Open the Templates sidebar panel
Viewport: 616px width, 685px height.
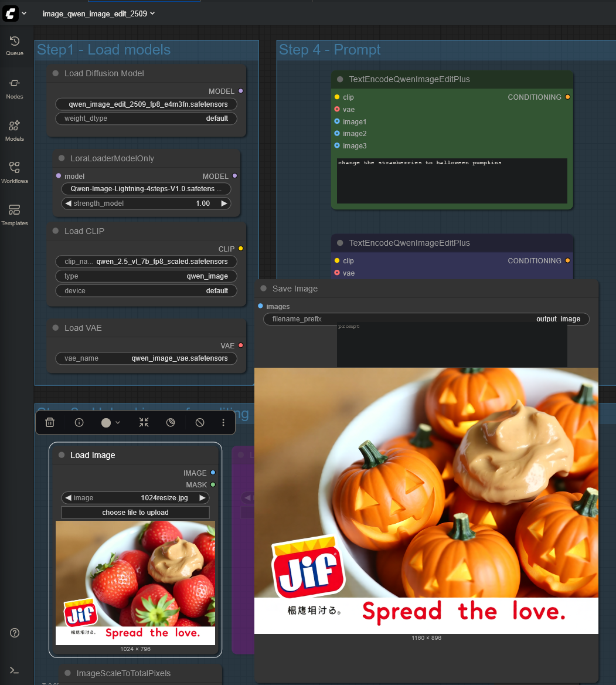(15, 215)
